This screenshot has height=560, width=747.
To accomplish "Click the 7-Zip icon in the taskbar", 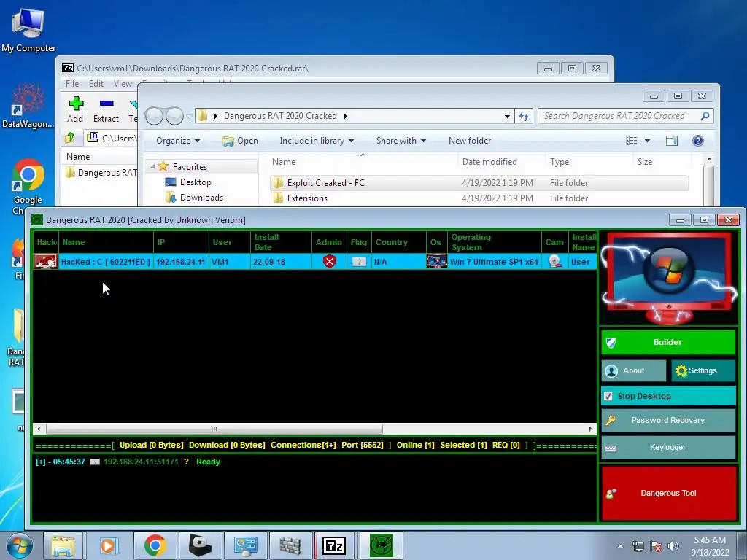I will pos(334,545).
